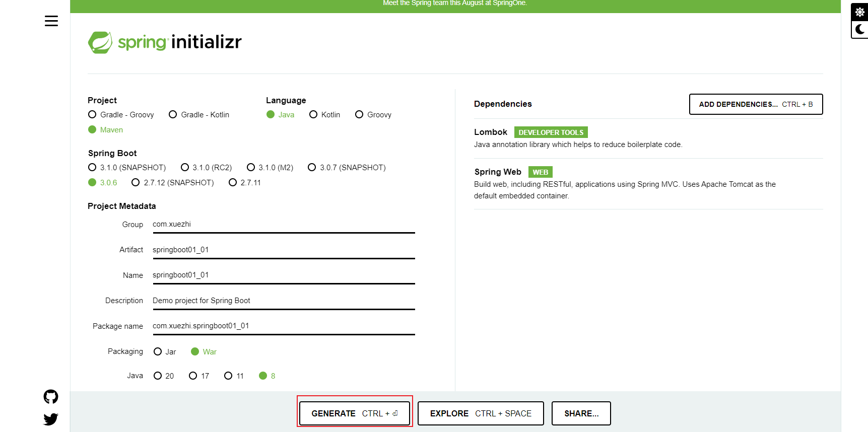Choose Kotlin as the language
This screenshot has height=432, width=868.
[324, 115]
